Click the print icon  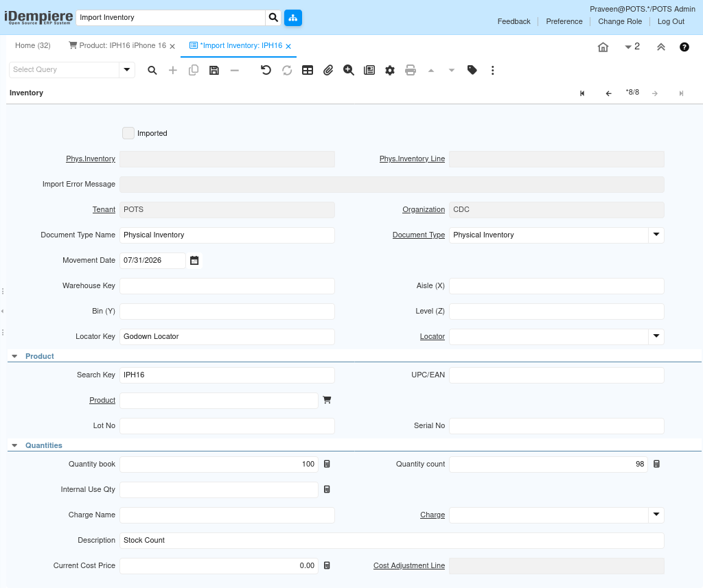pyautogui.click(x=411, y=70)
